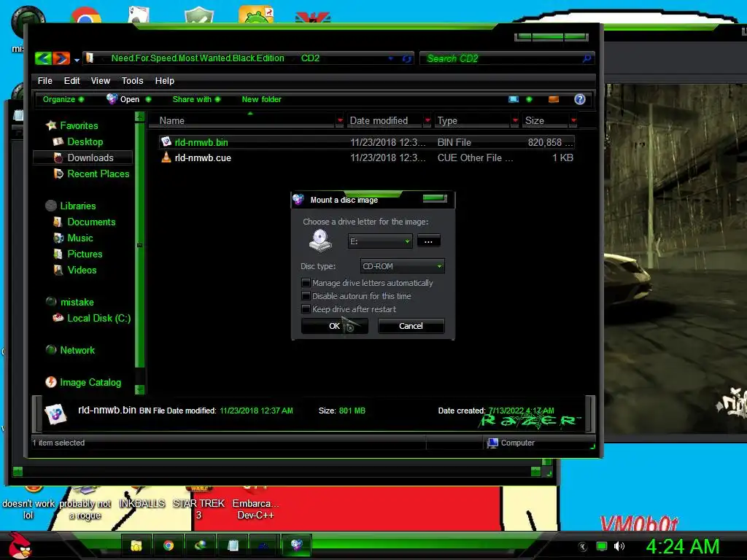Click Share with in the toolbar
747x560 pixels.
pyautogui.click(x=196, y=99)
